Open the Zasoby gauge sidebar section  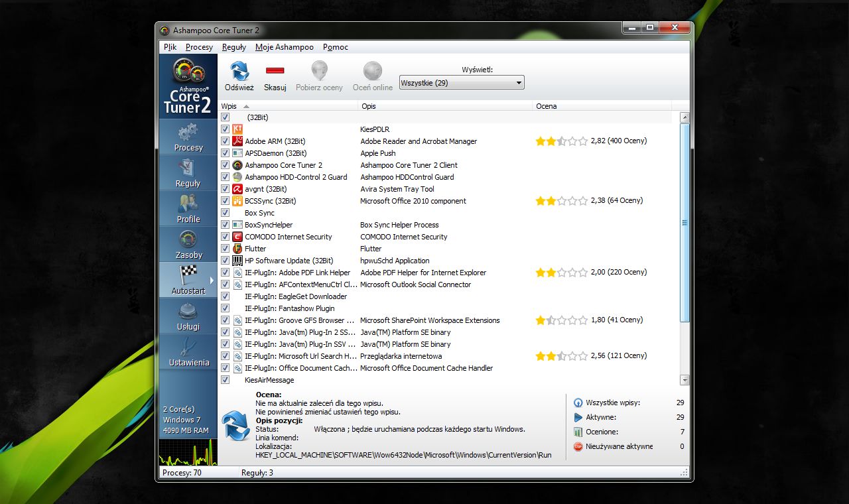(188, 245)
